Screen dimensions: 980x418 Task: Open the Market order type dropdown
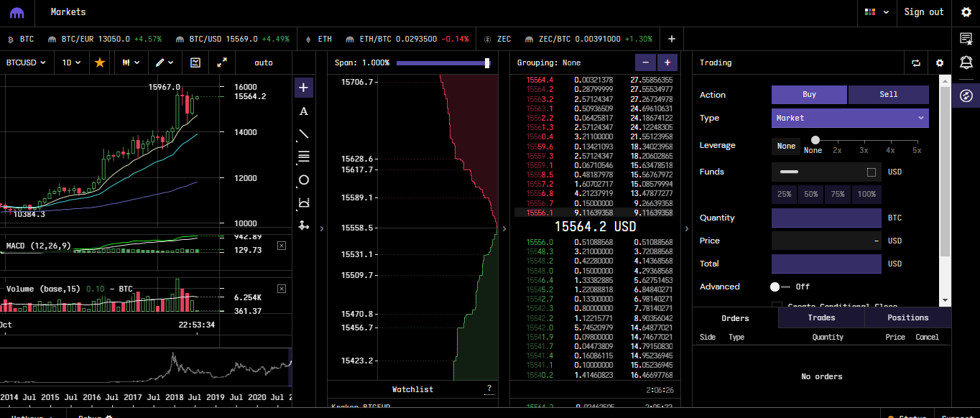pos(850,118)
